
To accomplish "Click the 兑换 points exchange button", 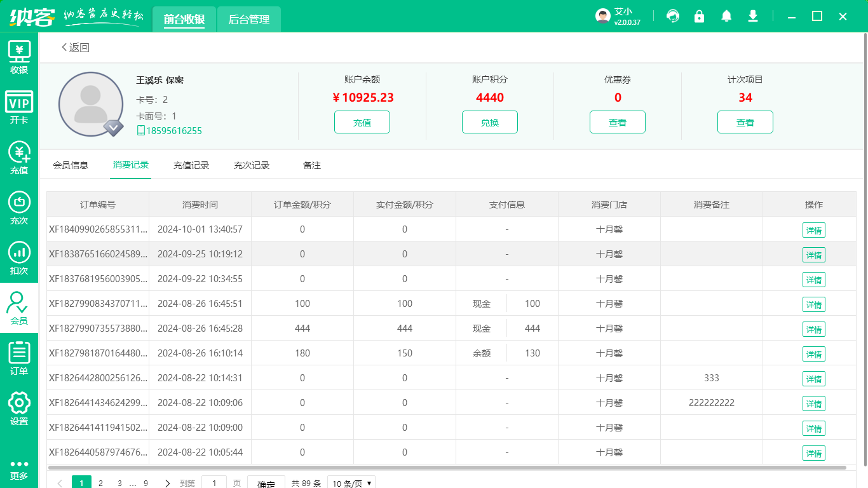I will 489,123.
